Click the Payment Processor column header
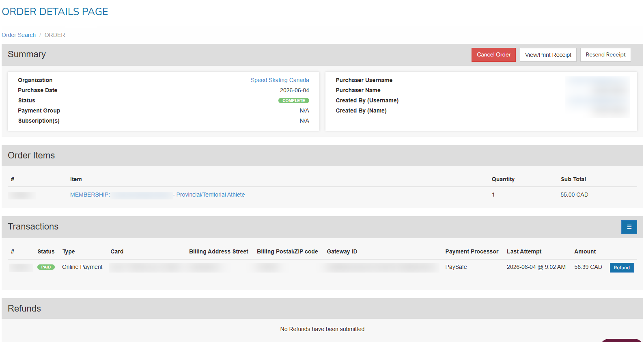 coord(472,251)
